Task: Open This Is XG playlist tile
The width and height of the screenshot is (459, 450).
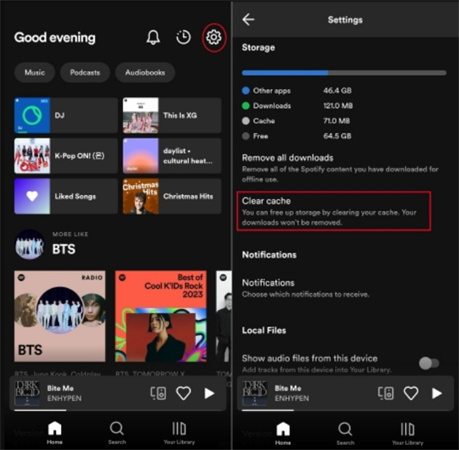Action: [x=172, y=115]
